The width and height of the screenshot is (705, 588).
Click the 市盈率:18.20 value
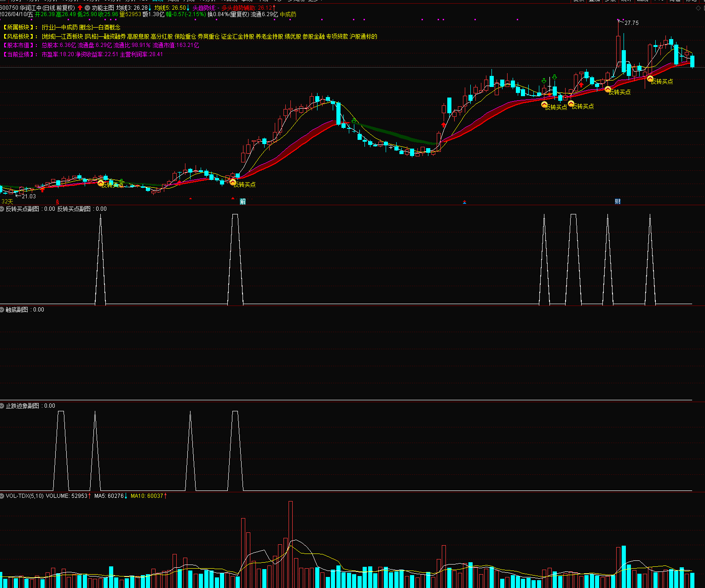point(58,54)
